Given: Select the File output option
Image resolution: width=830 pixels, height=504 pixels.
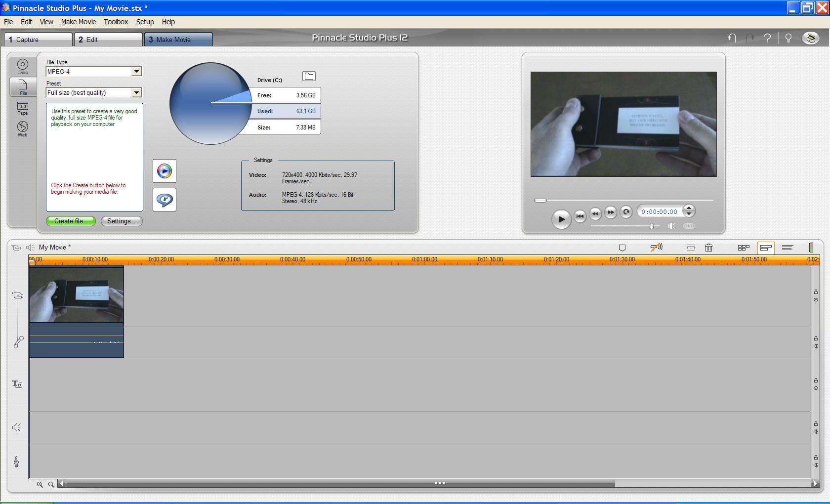Looking at the screenshot, I should pyautogui.click(x=23, y=86).
